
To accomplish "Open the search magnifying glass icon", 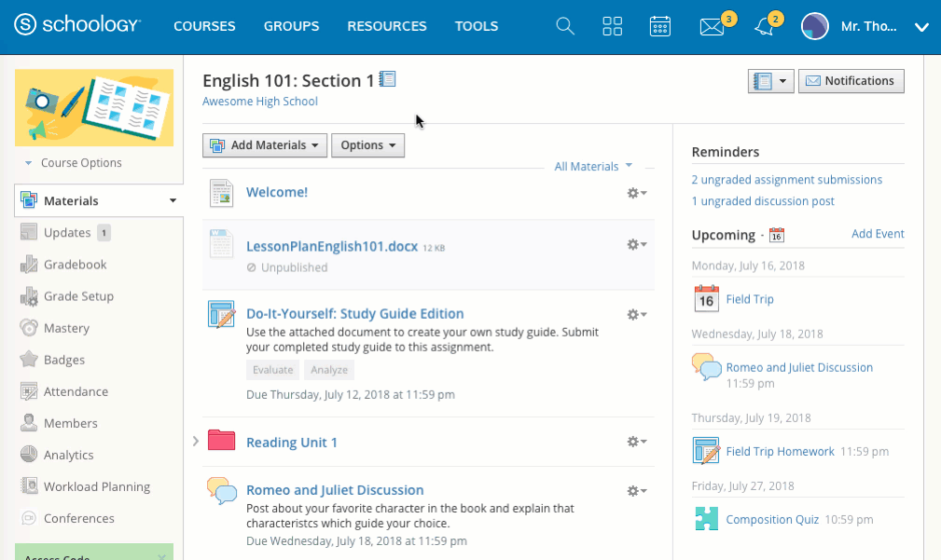I will [564, 26].
